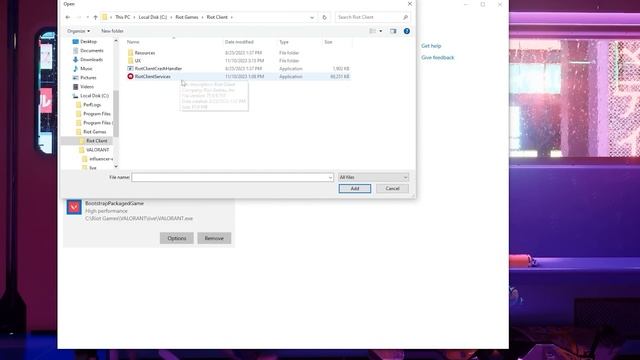
Task: Open Get help link in Settings
Action: 431,46
